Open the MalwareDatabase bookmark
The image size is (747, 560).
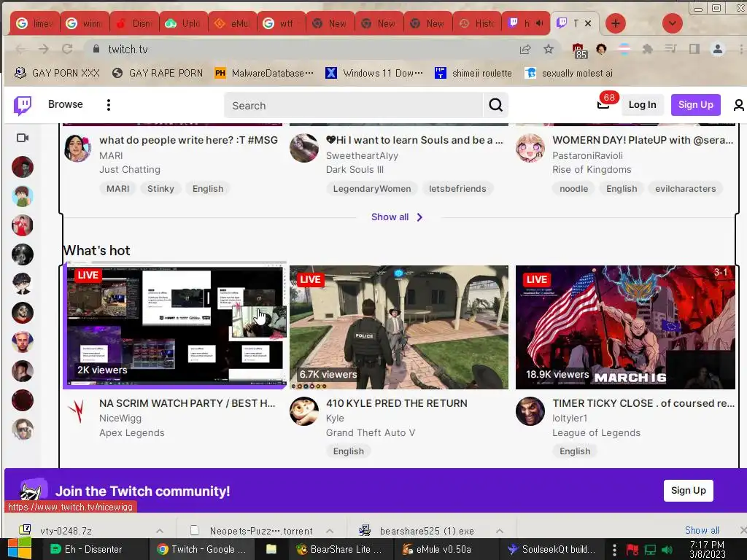(x=264, y=73)
